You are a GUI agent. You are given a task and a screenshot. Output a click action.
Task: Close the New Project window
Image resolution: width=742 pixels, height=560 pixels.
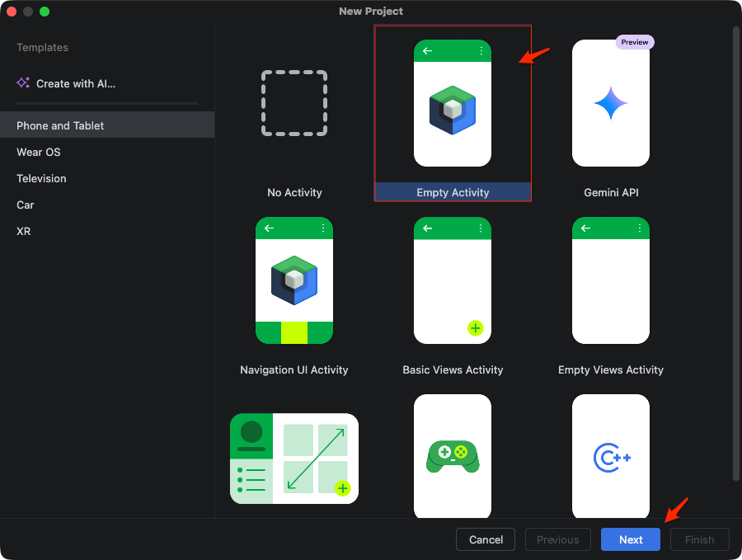pos(12,12)
